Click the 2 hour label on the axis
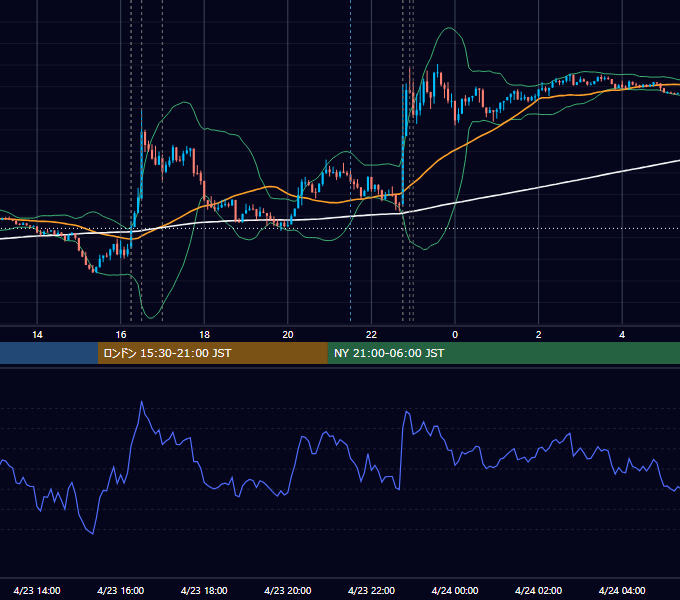This screenshot has height=600, width=680. (x=539, y=335)
